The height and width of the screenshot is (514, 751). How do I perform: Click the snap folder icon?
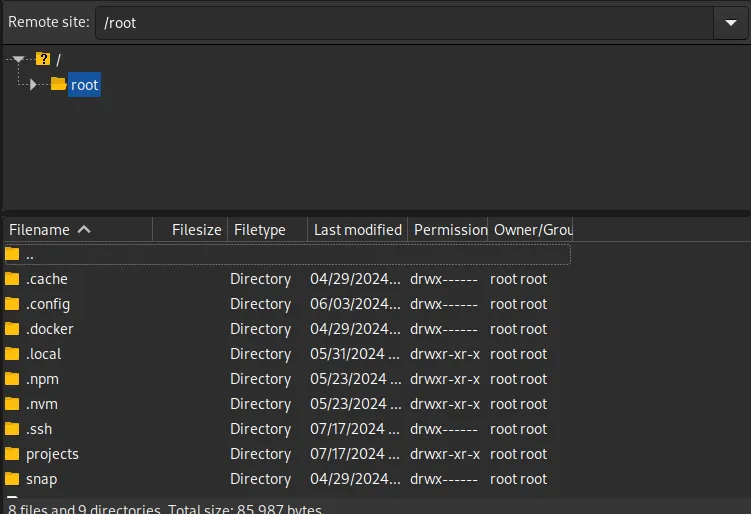click(x=12, y=479)
